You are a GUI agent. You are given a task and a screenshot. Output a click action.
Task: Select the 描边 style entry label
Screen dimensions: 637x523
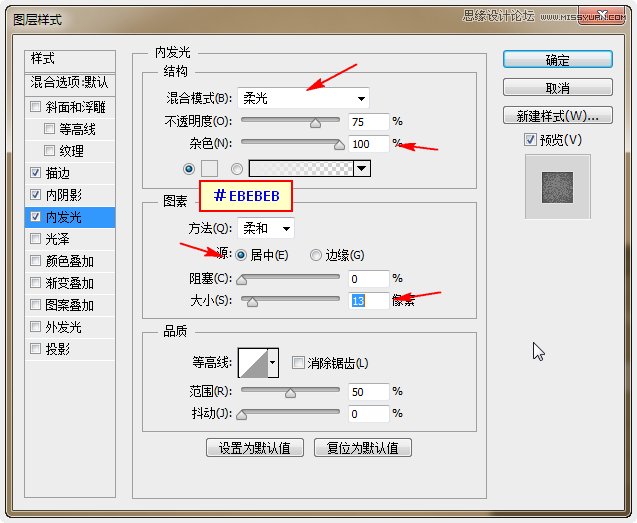point(57,173)
